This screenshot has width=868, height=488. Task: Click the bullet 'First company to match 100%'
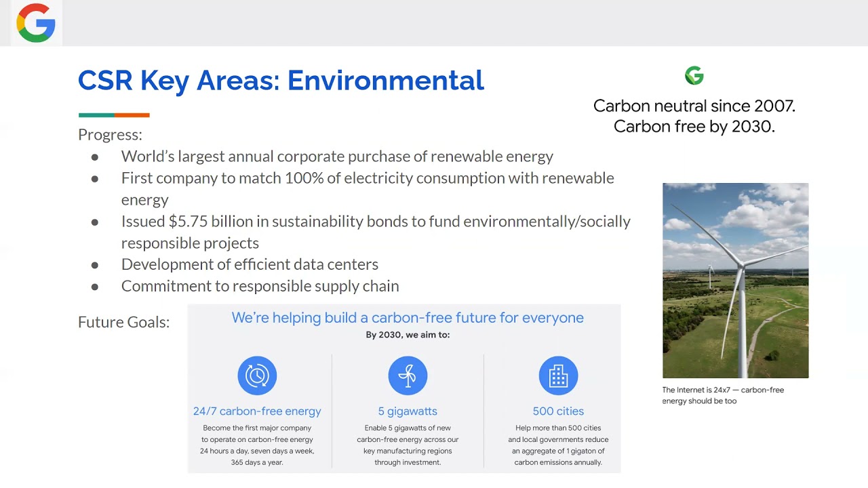coord(368,188)
